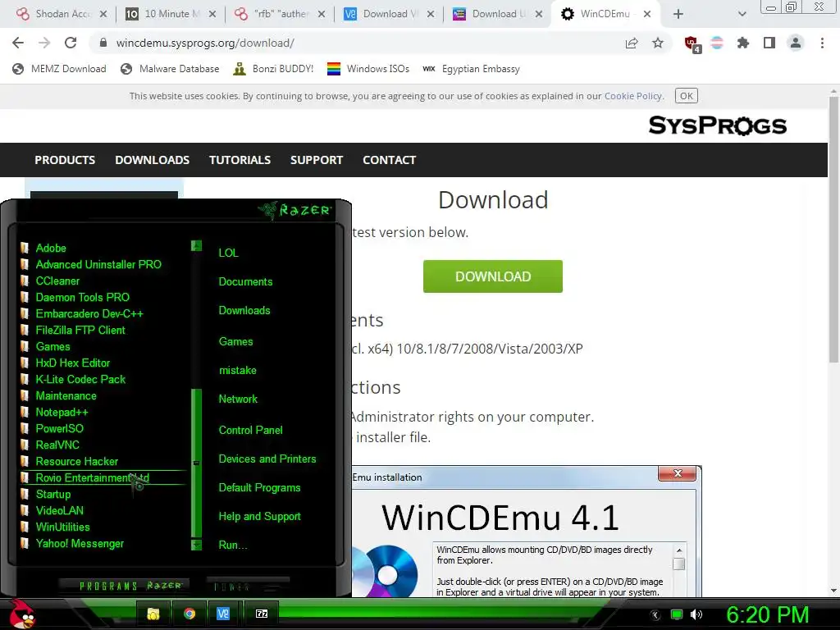This screenshot has width=840, height=630.
Task: Open Devices and Printers
Action: click(267, 459)
